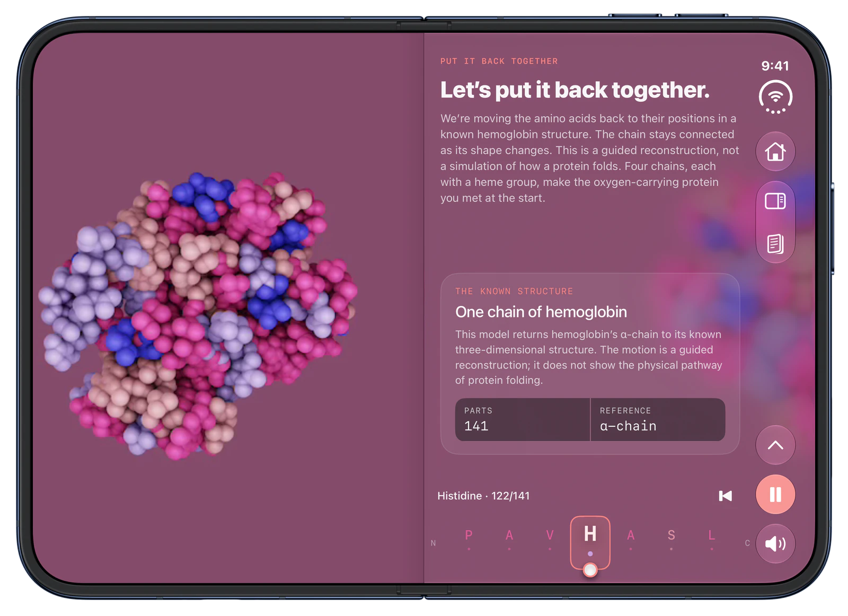
Task: Click the hemoglobin 3D molecule model
Action: 199,315
